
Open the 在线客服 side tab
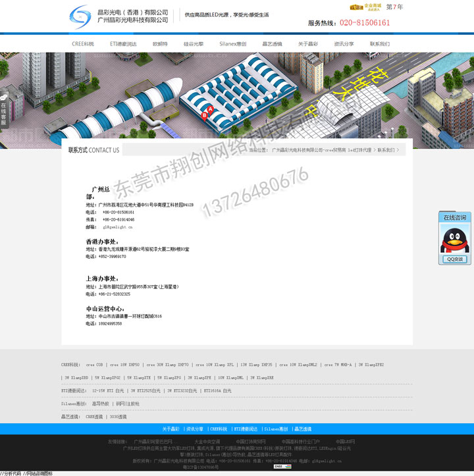(x=3, y=112)
